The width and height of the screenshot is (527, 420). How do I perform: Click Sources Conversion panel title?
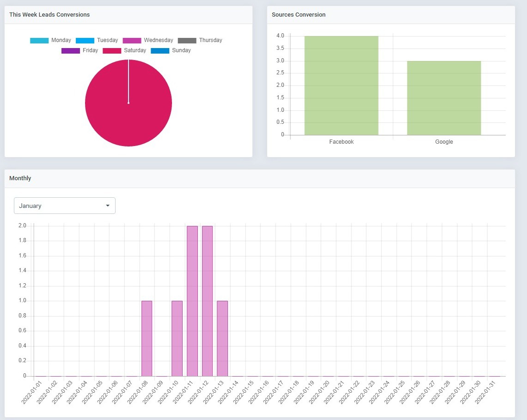coord(299,15)
